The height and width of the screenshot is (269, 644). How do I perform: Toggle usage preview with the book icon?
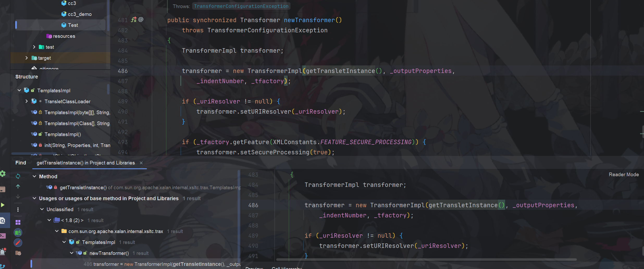[18, 233]
